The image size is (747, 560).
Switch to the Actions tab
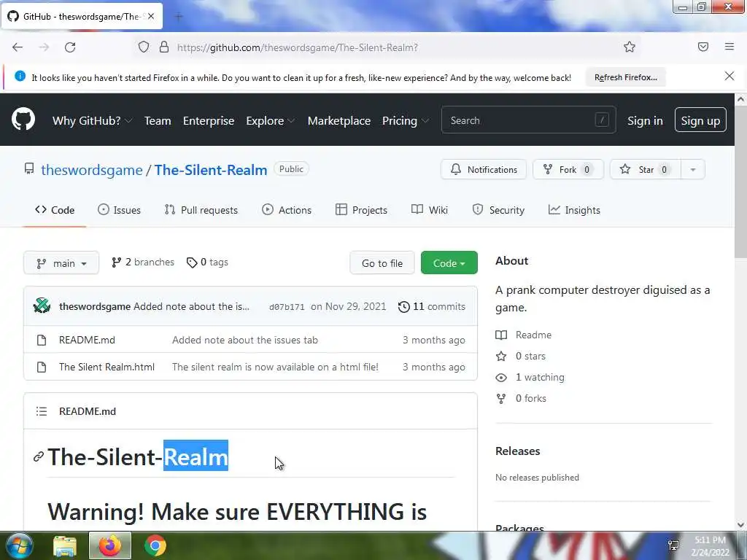coord(287,210)
